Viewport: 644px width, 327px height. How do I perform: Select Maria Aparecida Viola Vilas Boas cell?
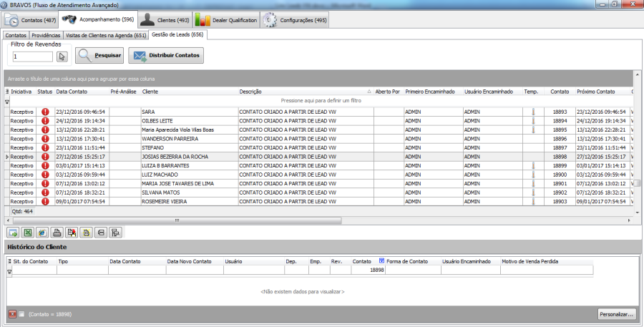coord(190,130)
